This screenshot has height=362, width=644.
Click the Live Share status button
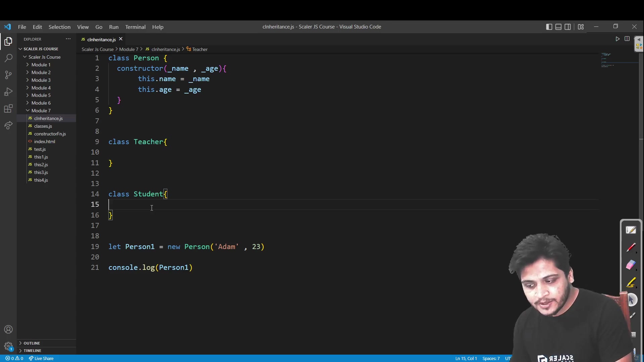41,358
